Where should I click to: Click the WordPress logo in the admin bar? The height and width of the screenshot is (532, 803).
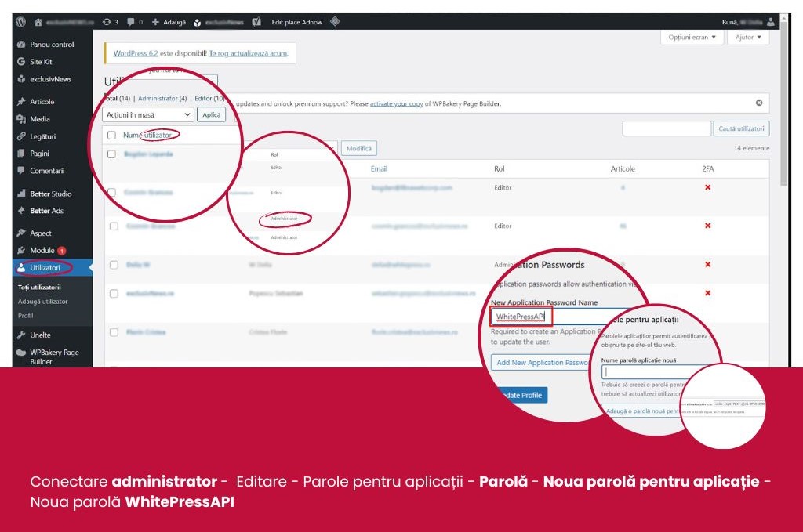[21, 22]
